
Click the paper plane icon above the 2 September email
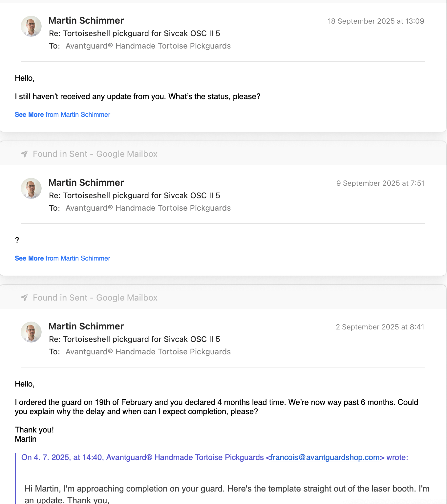point(24,298)
